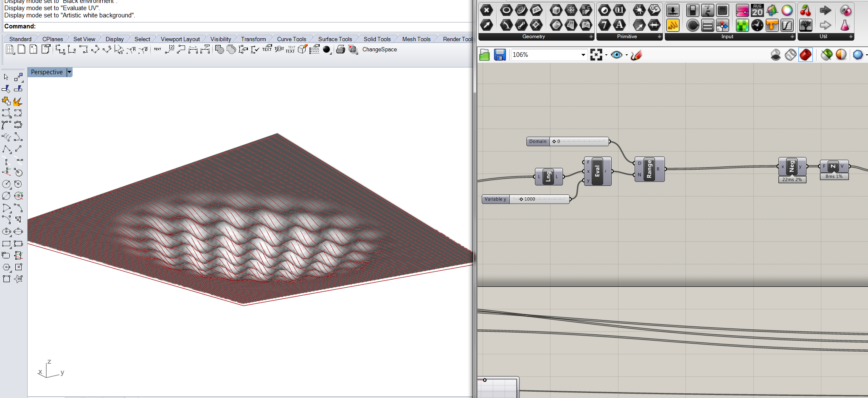Select the Range component on canvas

pyautogui.click(x=649, y=169)
